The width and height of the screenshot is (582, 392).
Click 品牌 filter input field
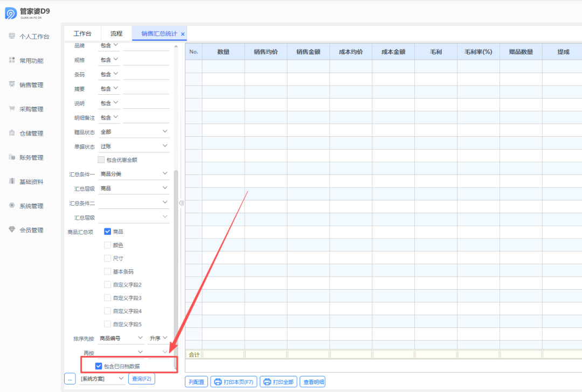click(x=146, y=46)
